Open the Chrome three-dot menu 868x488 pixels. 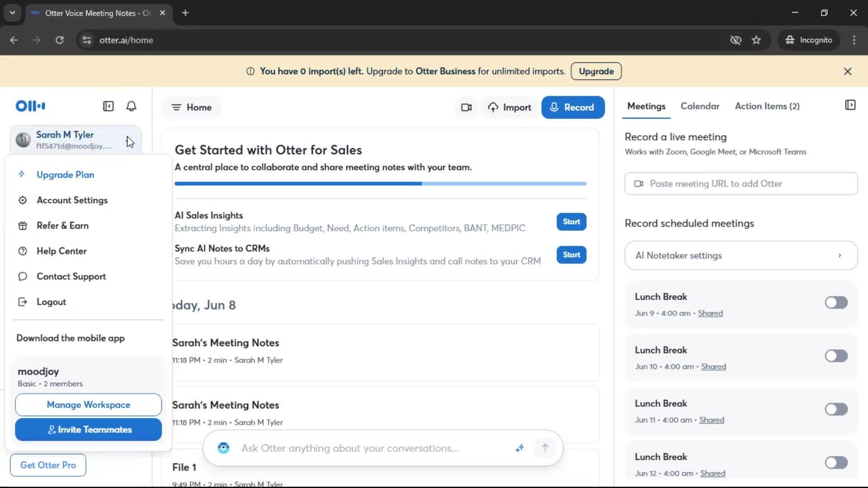coord(854,40)
